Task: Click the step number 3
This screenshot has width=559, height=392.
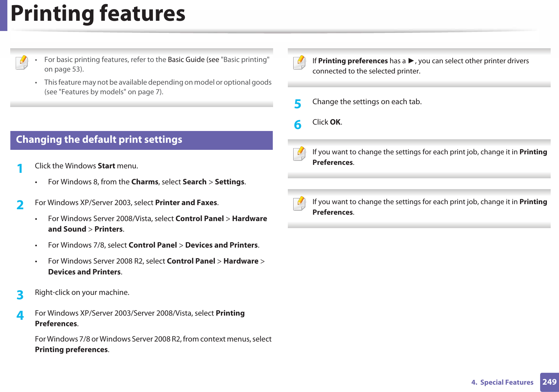Action: (20, 295)
